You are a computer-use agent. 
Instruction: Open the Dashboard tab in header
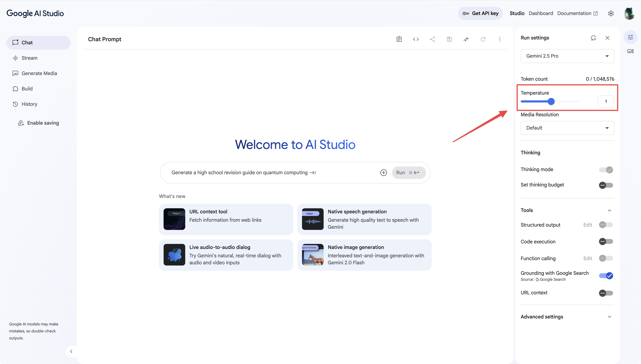click(541, 13)
